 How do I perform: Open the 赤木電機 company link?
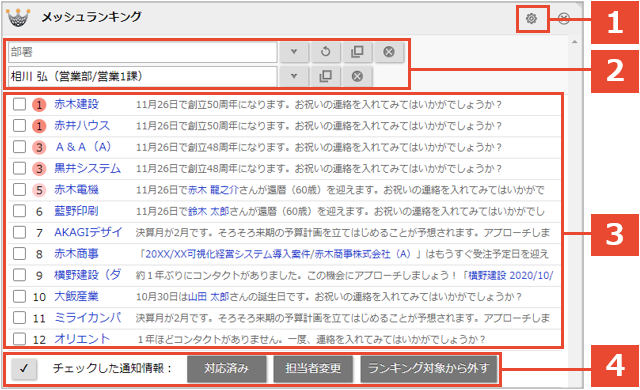(77, 190)
